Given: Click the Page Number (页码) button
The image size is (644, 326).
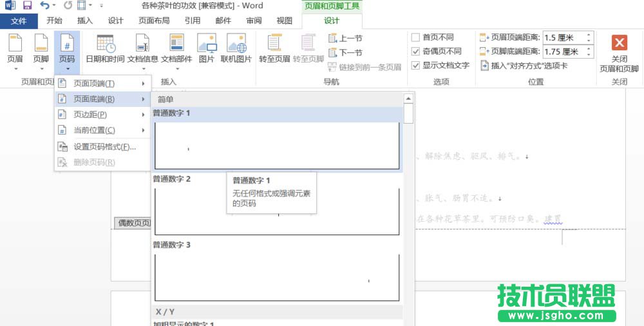Looking at the screenshot, I should click(x=67, y=52).
